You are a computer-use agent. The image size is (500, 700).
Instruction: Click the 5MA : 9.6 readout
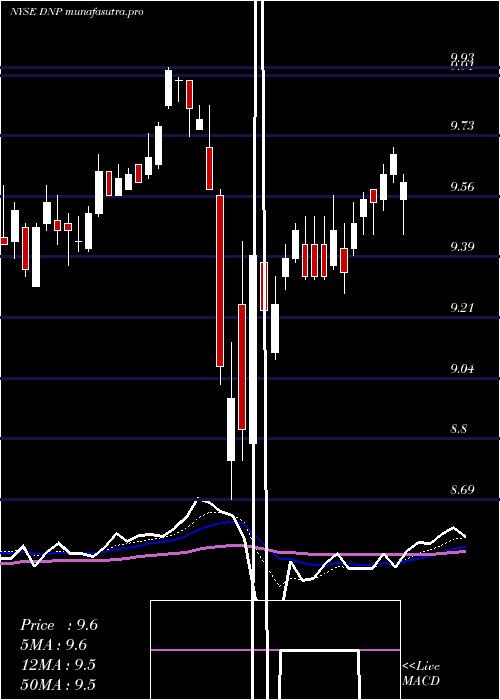(54, 645)
